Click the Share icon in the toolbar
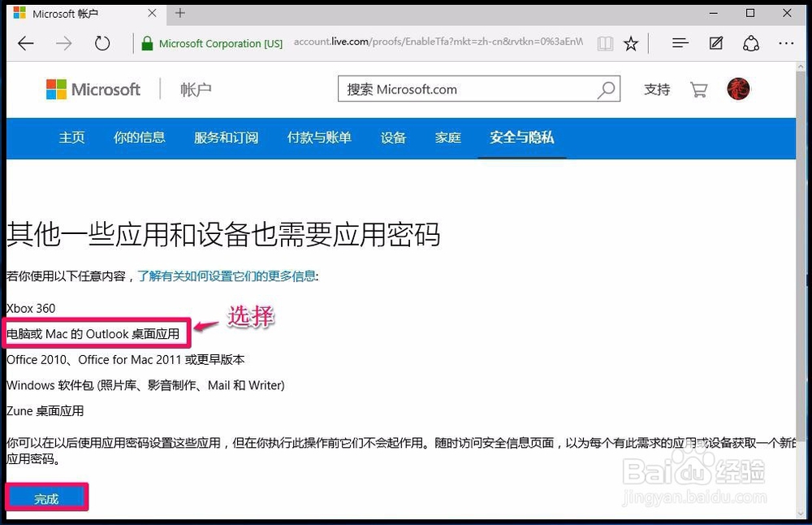This screenshot has height=525, width=812. [x=751, y=43]
